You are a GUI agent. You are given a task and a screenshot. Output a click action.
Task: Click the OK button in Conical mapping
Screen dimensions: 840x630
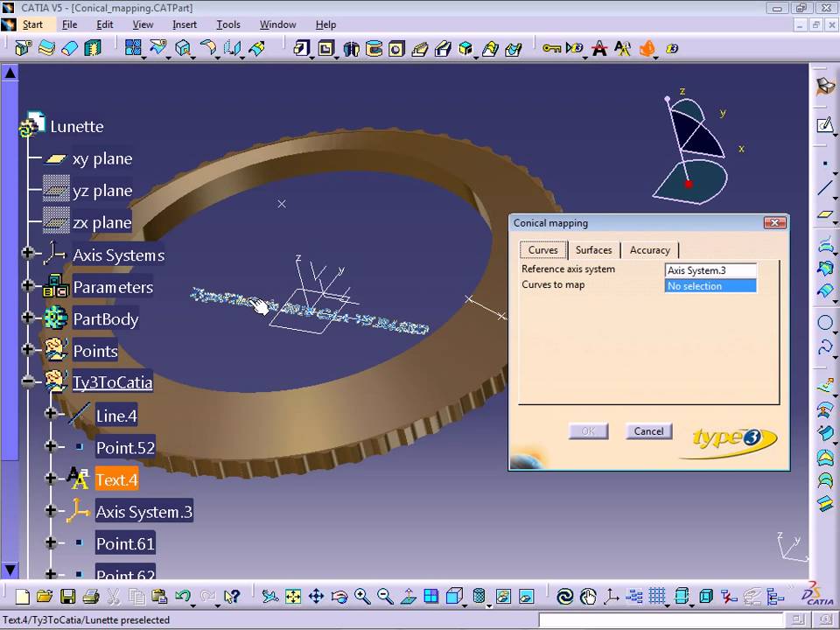tap(588, 431)
